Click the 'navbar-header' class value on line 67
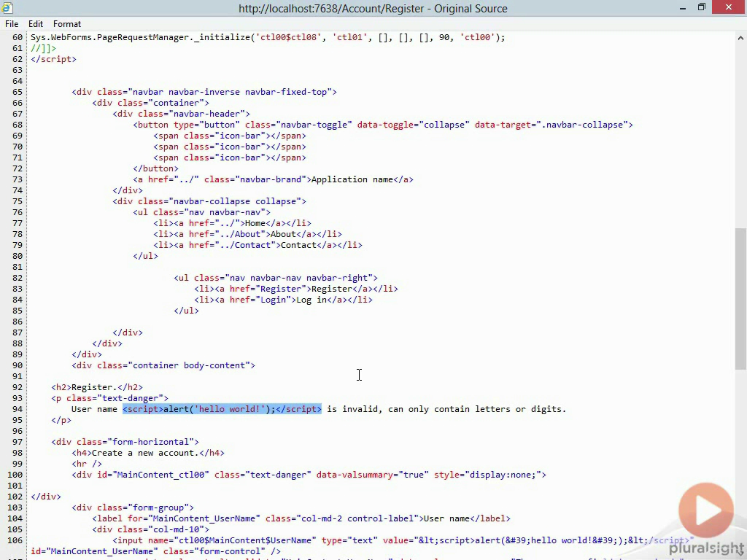This screenshot has height=560, width=747. tap(209, 114)
